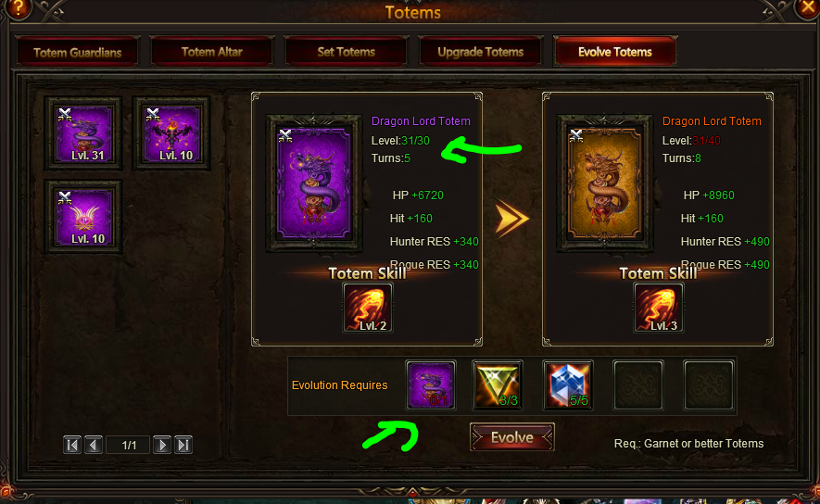Select the Lvl. 10 winged eye totem card
The image size is (820, 504).
(83, 217)
